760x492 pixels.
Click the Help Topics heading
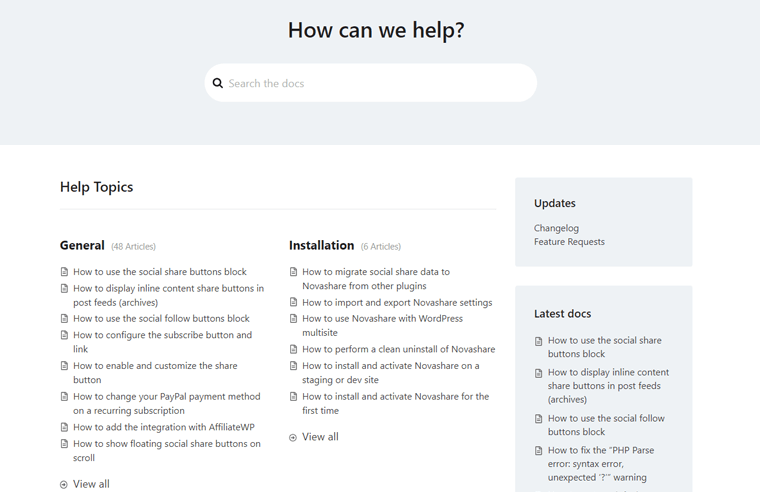(x=96, y=187)
